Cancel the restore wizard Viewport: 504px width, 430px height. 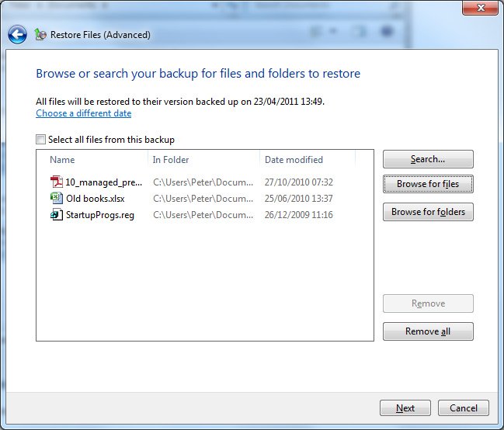pos(463,407)
